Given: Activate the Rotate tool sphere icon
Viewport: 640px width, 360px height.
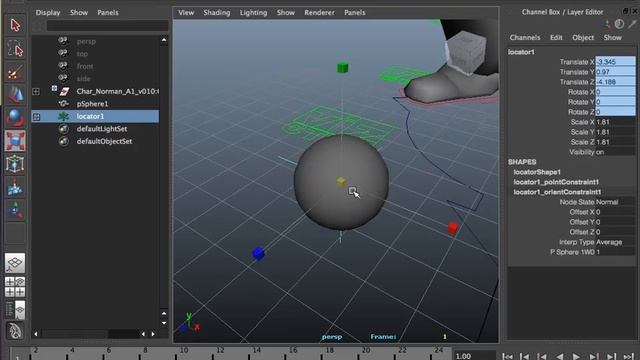Looking at the screenshot, I should [15, 118].
